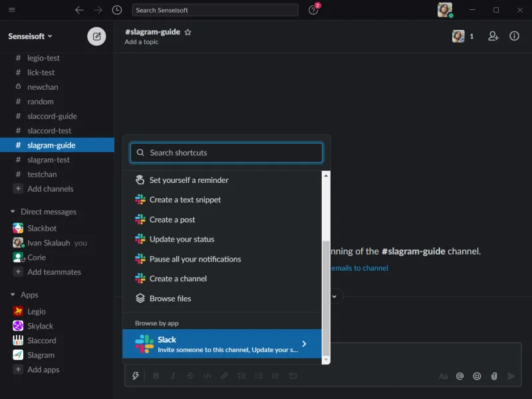Open the slagram-test channel
Viewport: 532px width, 399px height.
57,160
